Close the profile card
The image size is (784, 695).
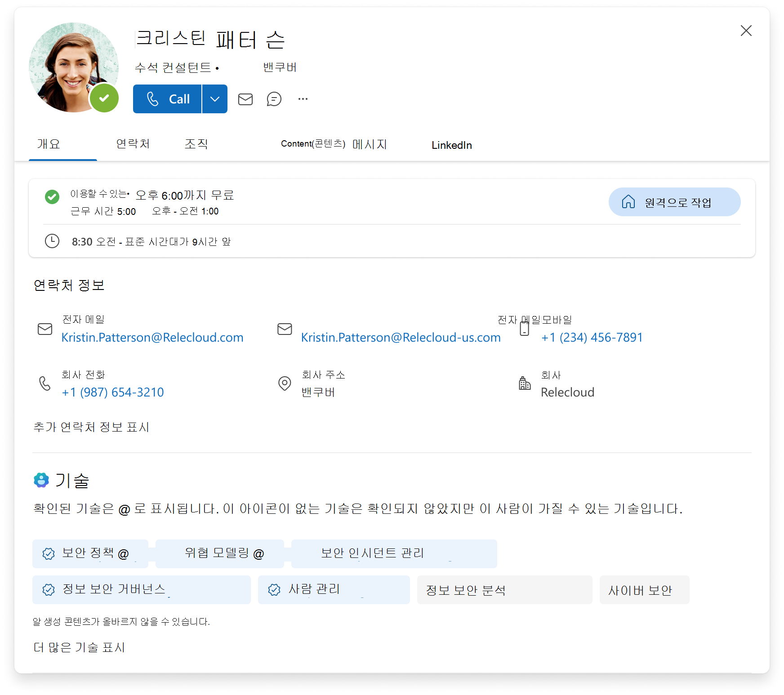tap(746, 31)
